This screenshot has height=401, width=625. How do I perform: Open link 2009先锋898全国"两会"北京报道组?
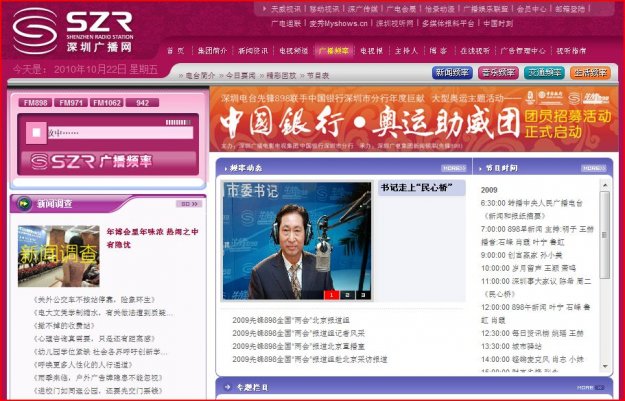pyautogui.click(x=291, y=320)
